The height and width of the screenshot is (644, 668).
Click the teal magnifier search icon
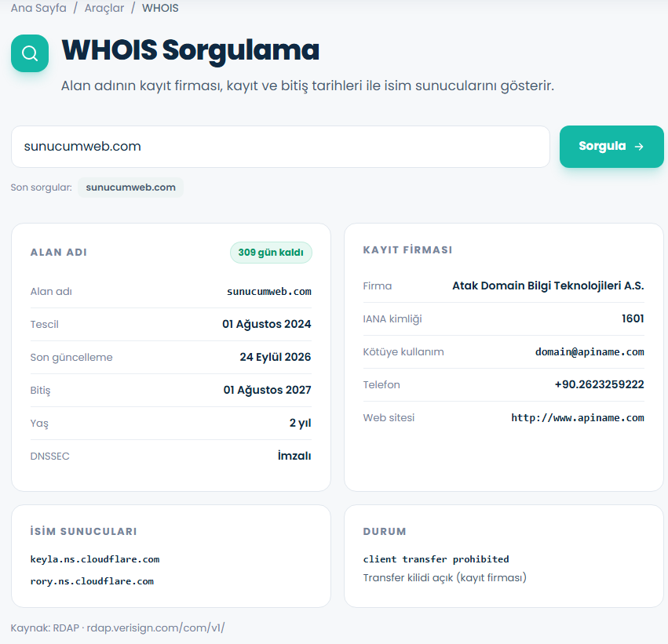pos(30,53)
